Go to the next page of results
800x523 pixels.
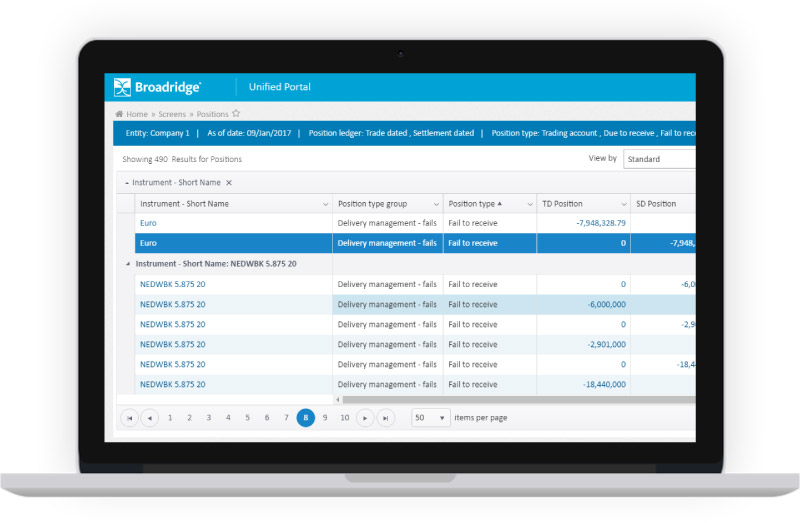click(x=366, y=418)
